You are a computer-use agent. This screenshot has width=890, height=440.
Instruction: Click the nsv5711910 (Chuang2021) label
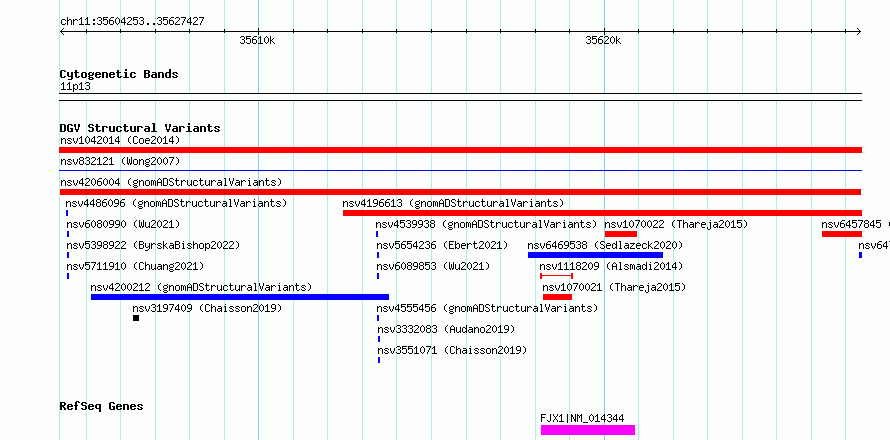135,266
